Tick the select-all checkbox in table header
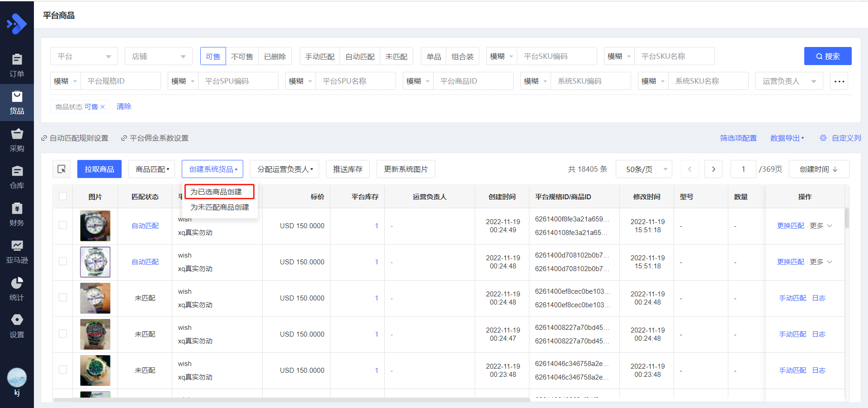 coord(63,196)
